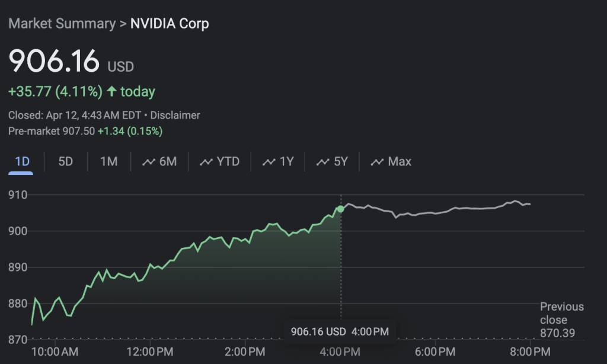Select the 1D time range tab
607x364 pixels.
[22, 162]
